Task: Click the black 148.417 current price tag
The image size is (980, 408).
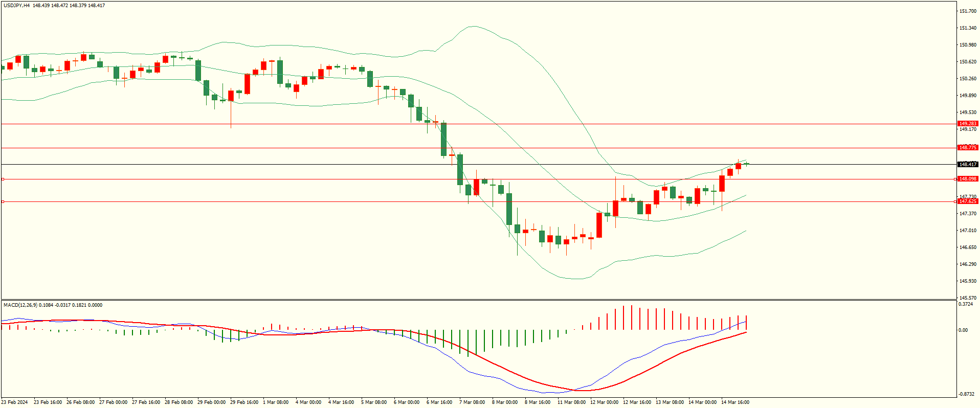Action: [967, 165]
